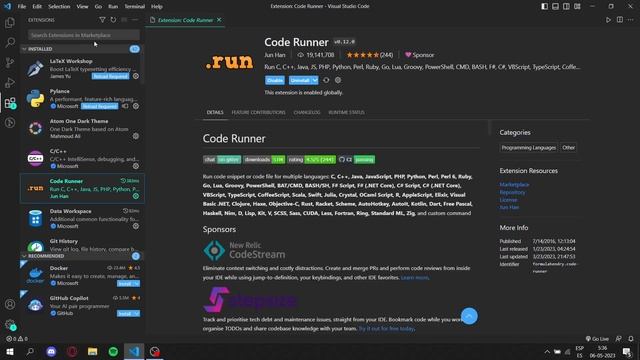Open the Run and Debug view

(10, 82)
